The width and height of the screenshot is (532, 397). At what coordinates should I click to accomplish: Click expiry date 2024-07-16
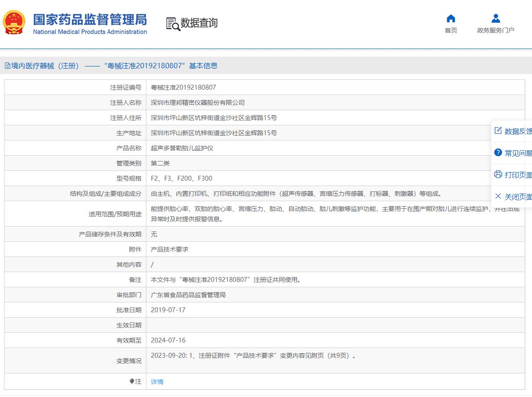[168, 340]
